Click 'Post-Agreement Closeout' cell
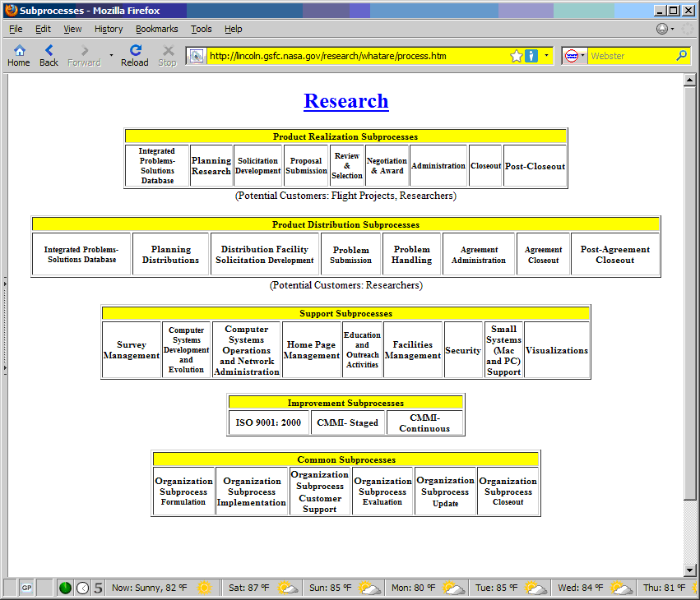The image size is (700, 600). (615, 254)
